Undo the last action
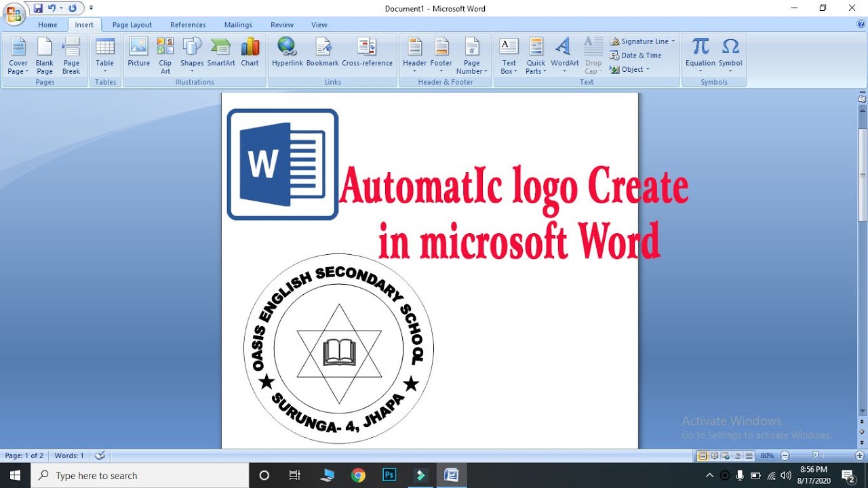868x488 pixels. pyautogui.click(x=52, y=8)
